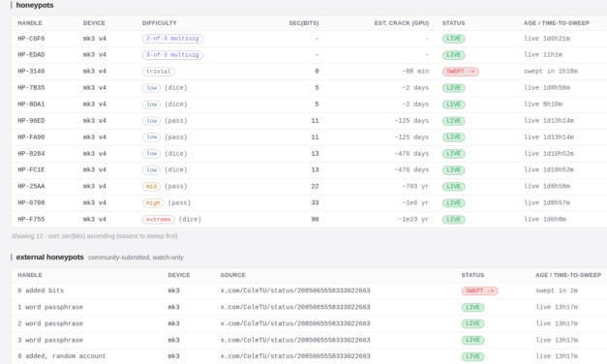Click 'live 8h10m' age value
The image size is (607, 364).
(x=543, y=105)
